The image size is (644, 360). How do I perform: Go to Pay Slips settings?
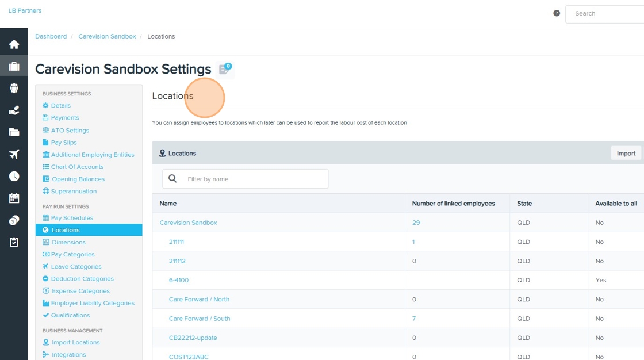(x=64, y=143)
